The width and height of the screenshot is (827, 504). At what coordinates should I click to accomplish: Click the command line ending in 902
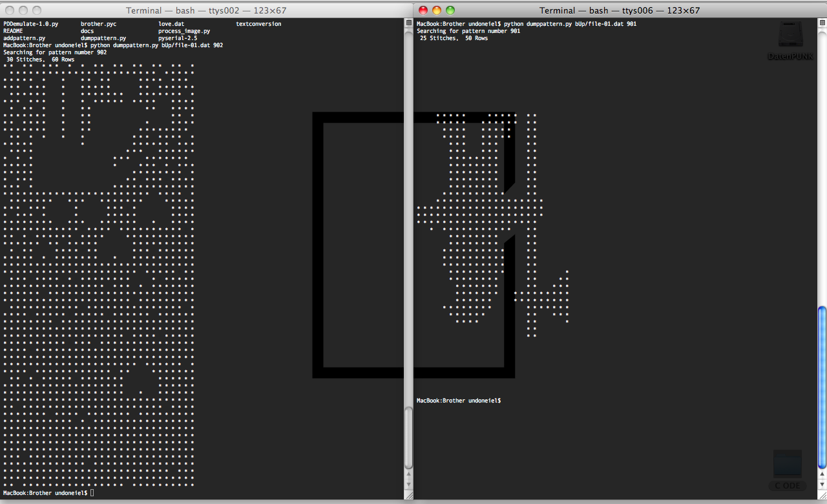coord(113,45)
